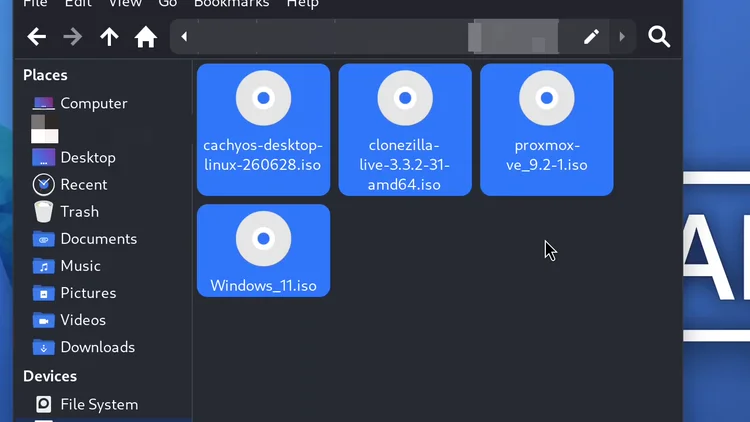Click the Pictures folder icon
This screenshot has width=750, height=422.
tap(44, 293)
